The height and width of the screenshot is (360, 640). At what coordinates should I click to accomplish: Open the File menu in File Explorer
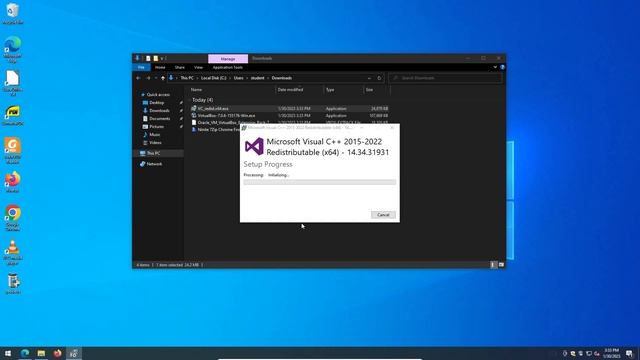click(x=141, y=67)
